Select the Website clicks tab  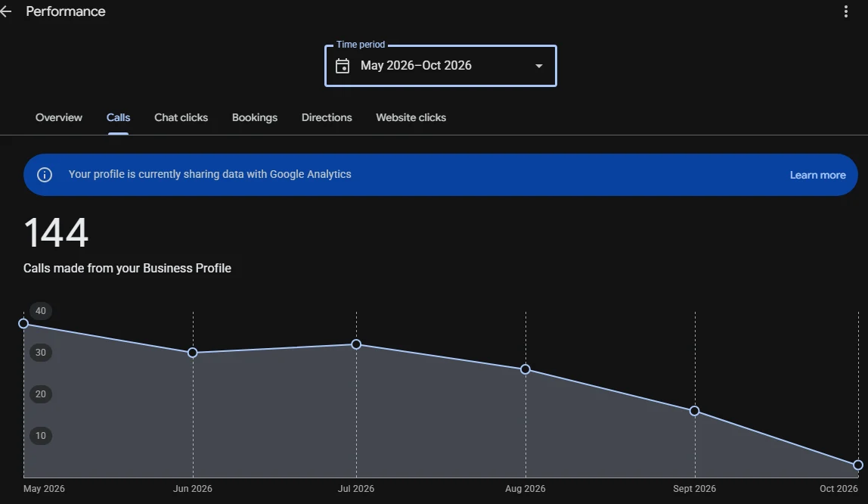pyautogui.click(x=411, y=117)
